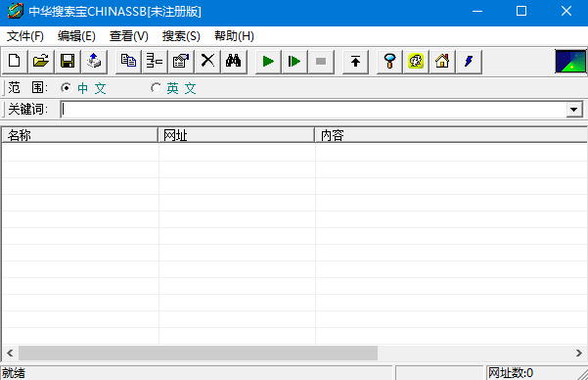The image size is (588, 380).
Task: Maximize the 中华搜索宝 window
Action: 521,12
